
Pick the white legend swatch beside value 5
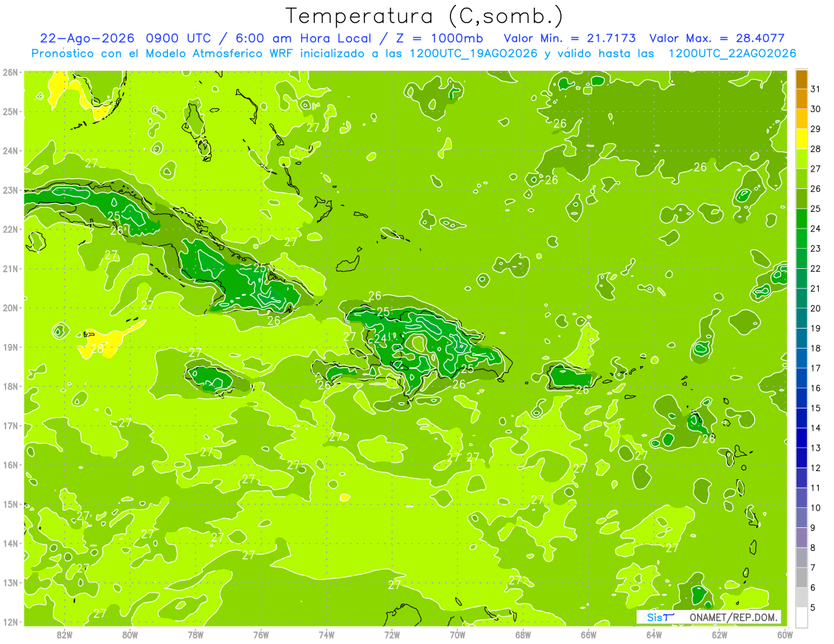(x=801, y=617)
